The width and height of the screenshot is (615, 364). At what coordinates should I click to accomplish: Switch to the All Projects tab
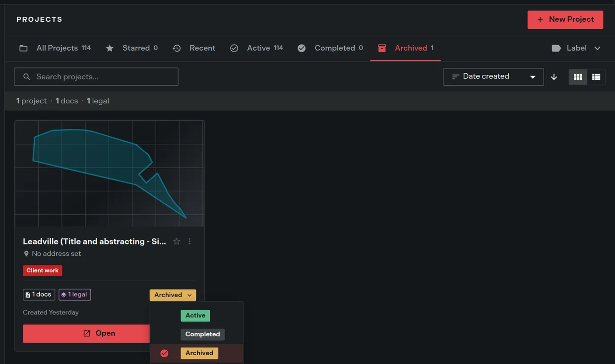[55, 48]
